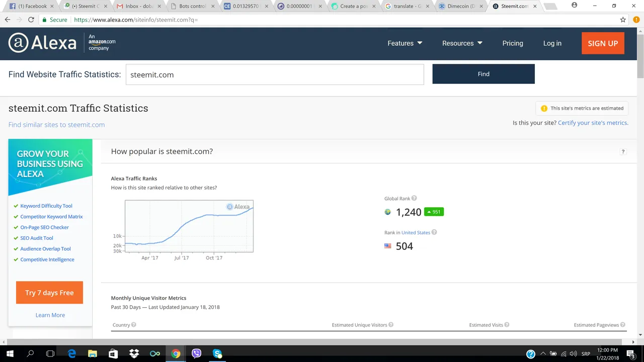The width and height of the screenshot is (644, 362).
Task: Open the Audience Overlap Tool link
Action: click(45, 249)
